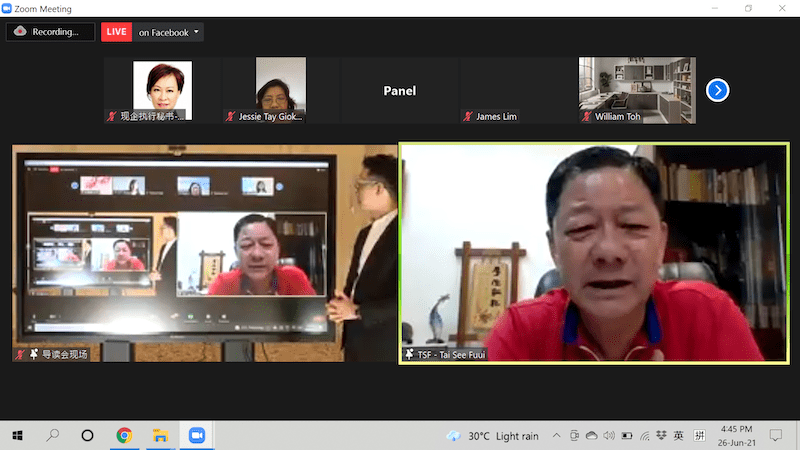Viewport: 800px width, 450px height.
Task: Click William Toh's video thumbnail
Action: (636, 90)
